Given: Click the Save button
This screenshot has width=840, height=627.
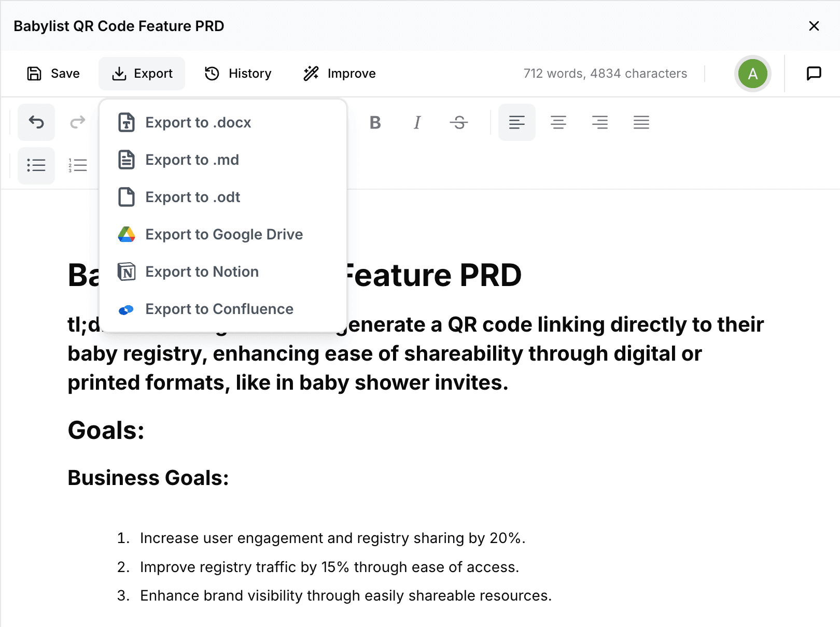Looking at the screenshot, I should tap(53, 73).
